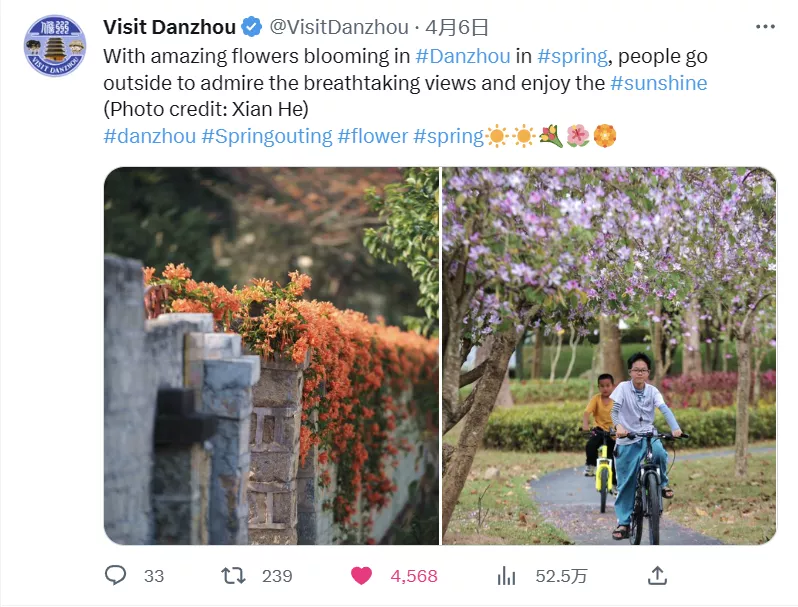Click the Visit Danzhou profile avatar
This screenshot has width=798, height=607.
pyautogui.click(x=55, y=46)
